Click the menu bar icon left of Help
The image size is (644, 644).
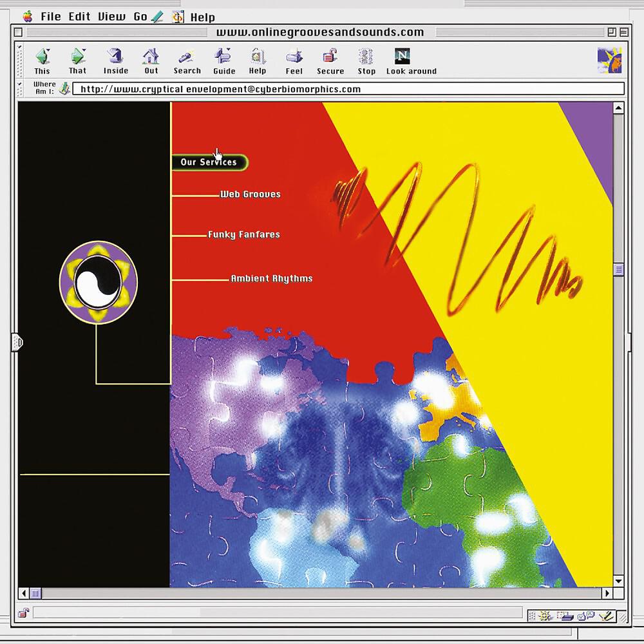(x=178, y=17)
